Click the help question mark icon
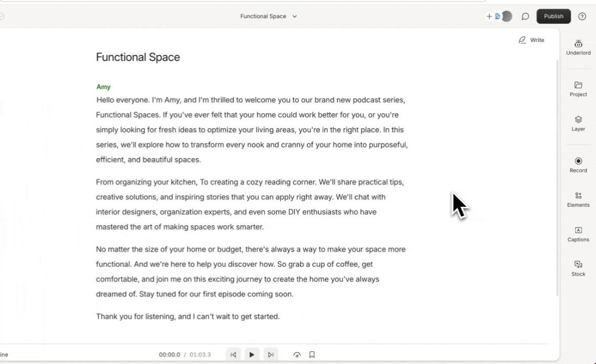596x364 pixels. point(582,17)
